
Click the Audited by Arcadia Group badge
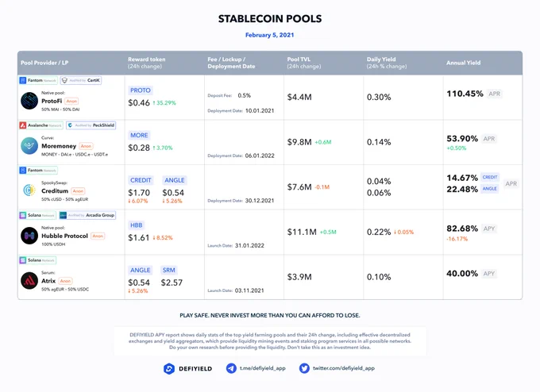tap(87, 216)
